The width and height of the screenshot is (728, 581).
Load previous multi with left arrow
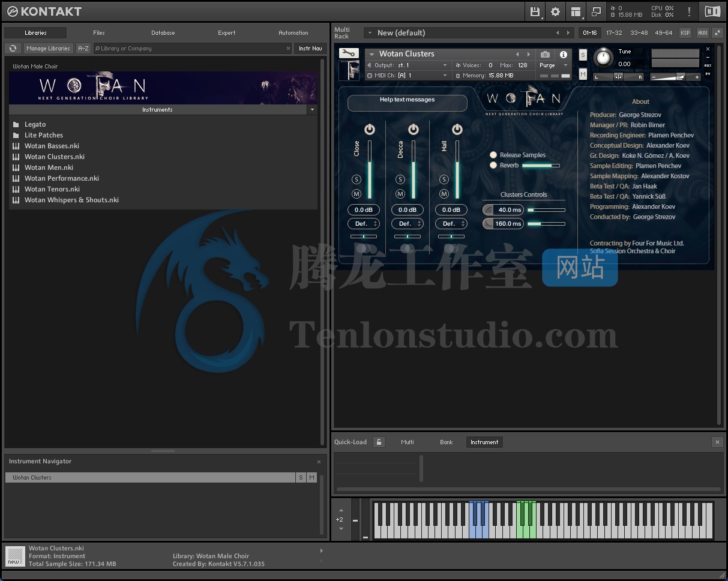pyautogui.click(x=558, y=32)
